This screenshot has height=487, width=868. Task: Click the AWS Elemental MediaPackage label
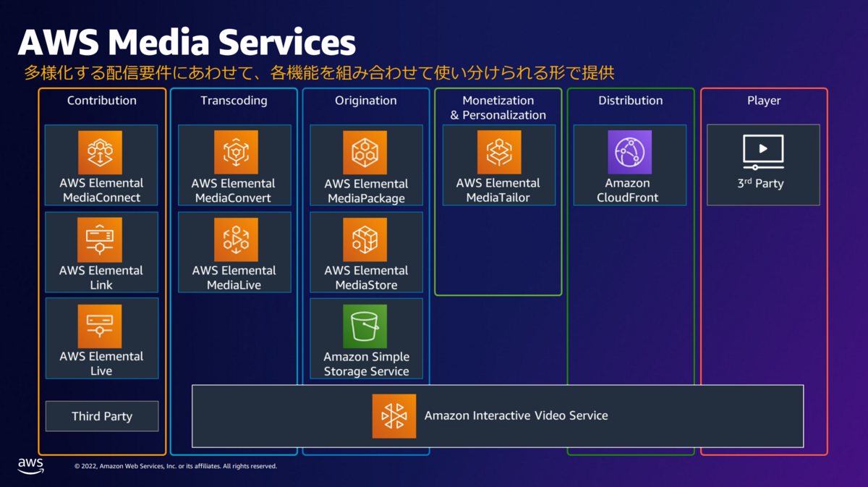[x=366, y=191]
